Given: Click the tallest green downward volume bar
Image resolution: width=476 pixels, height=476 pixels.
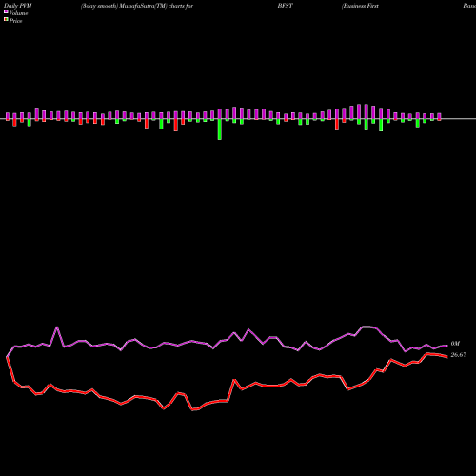Looking at the screenshot, I should [220, 129].
